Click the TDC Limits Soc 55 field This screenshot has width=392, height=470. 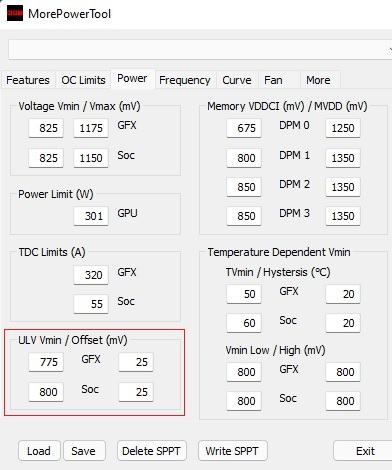pos(91,304)
